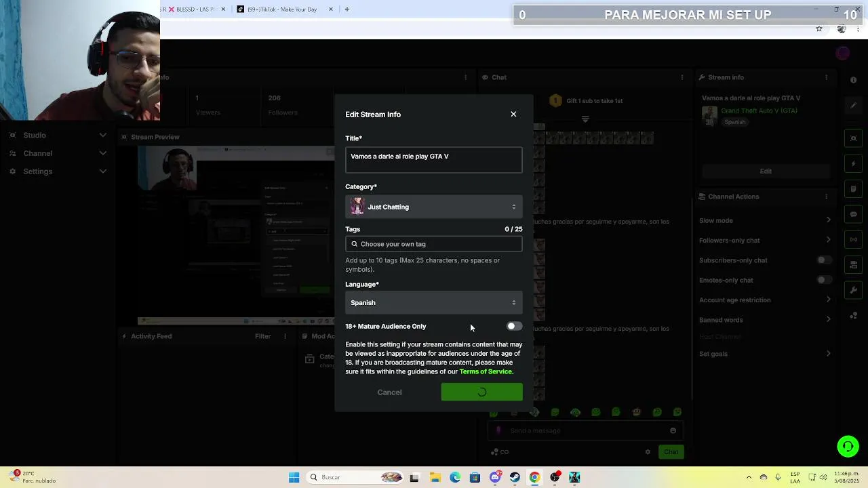The height and width of the screenshot is (488, 868).
Task: Open File Explorer from taskbar
Action: (x=435, y=477)
